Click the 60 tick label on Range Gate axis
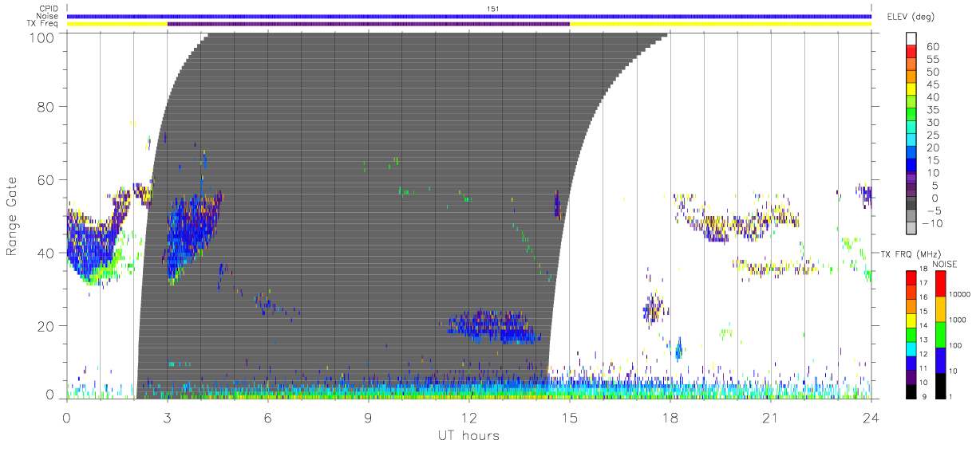Image resolution: width=980 pixels, height=452 pixels. 46,179
